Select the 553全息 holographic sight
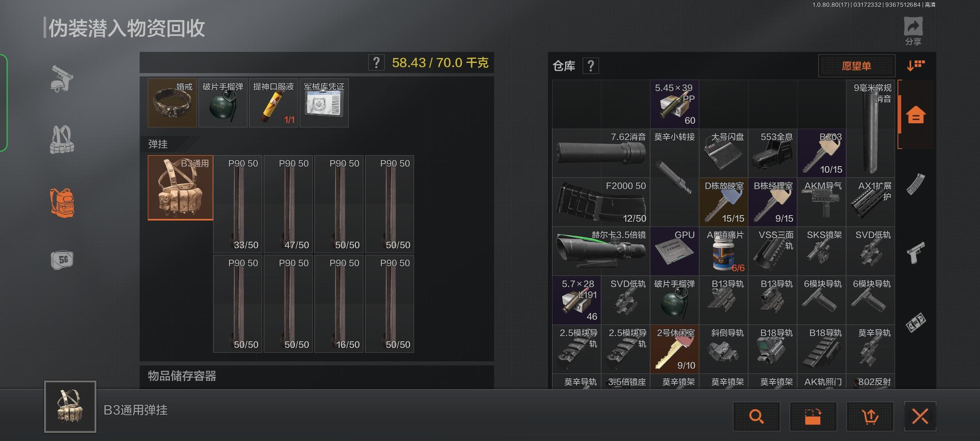This screenshot has height=441, width=980. [x=773, y=154]
